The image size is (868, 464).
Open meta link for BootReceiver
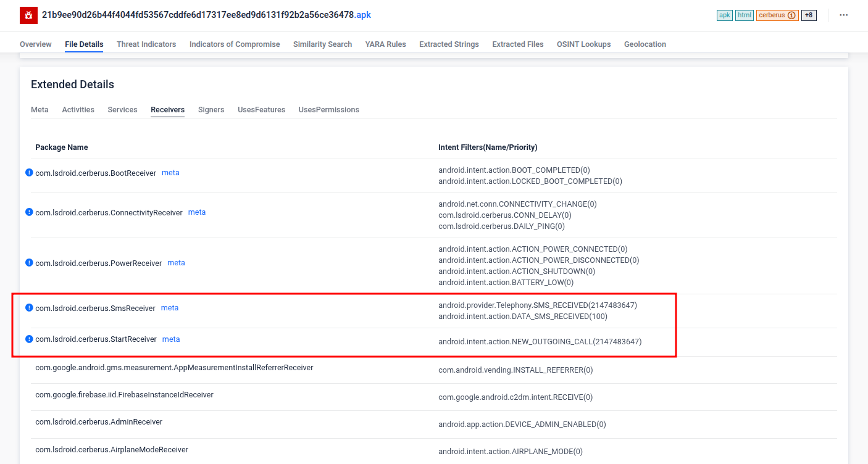(170, 173)
